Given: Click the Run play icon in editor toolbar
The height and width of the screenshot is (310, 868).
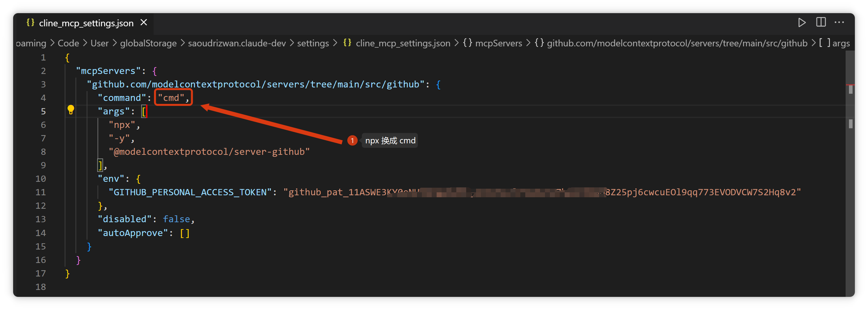Looking at the screenshot, I should [802, 23].
